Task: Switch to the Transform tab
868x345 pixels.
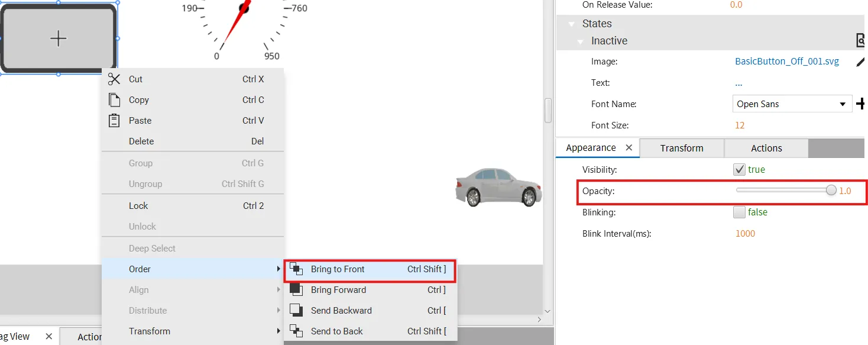Action: (682, 149)
